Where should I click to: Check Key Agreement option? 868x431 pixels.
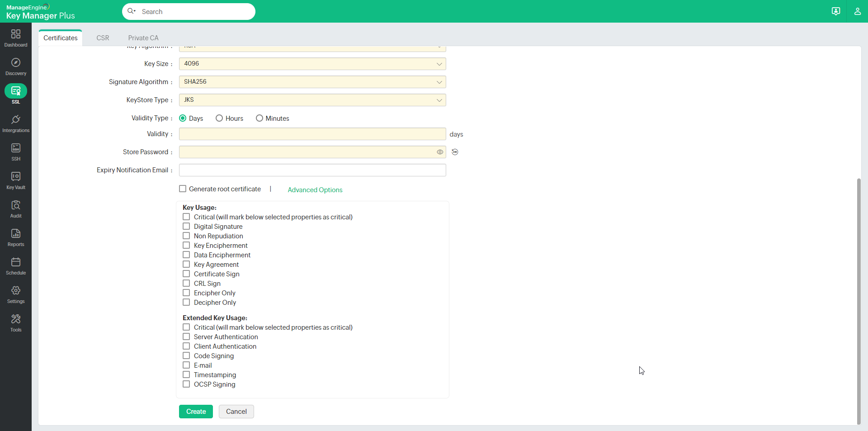point(186,264)
